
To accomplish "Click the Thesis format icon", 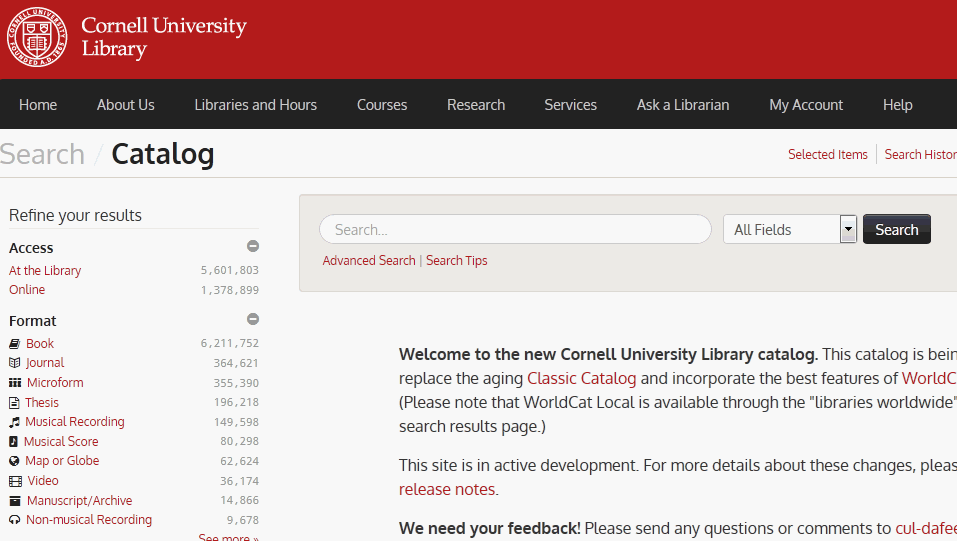I will coord(14,403).
